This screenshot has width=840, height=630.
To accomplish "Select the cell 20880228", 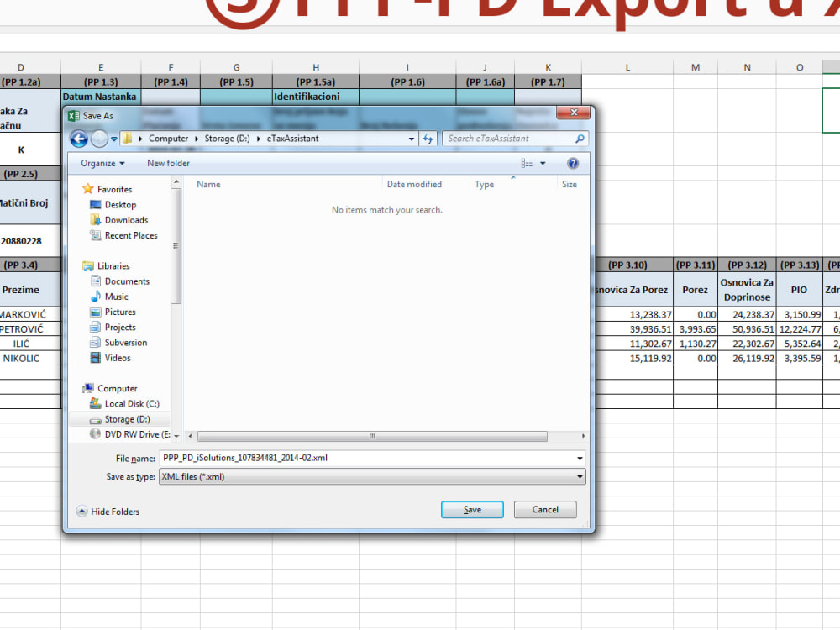I will coord(30,241).
